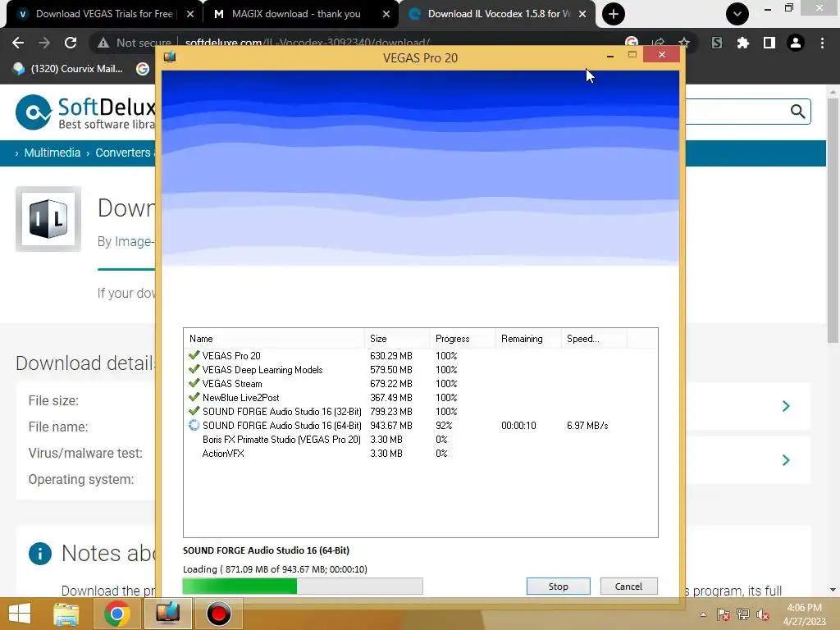Click red record app taskbar icon

pyautogui.click(x=218, y=614)
